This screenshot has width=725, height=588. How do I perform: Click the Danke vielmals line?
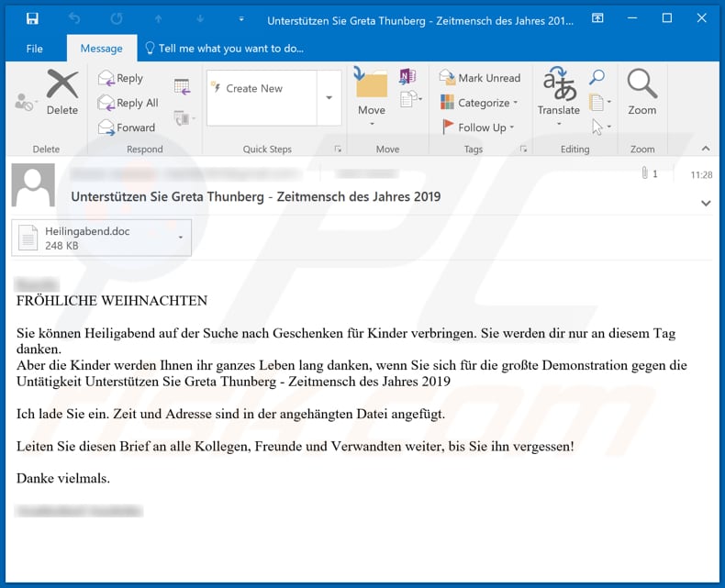tap(63, 478)
